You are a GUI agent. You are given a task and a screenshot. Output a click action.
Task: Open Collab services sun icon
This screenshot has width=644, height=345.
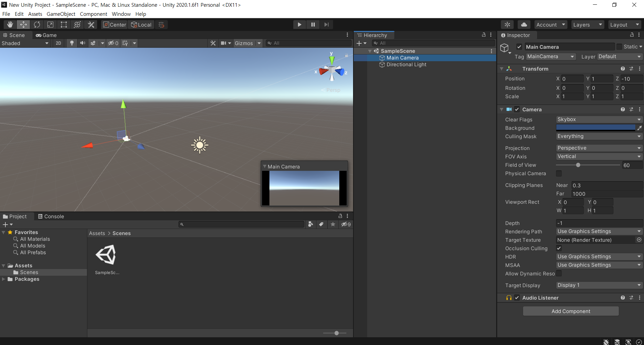pos(507,25)
